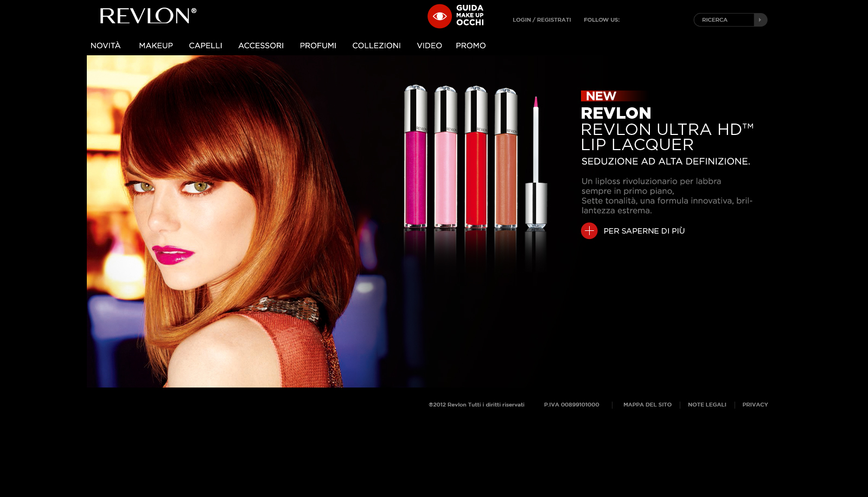Open the Capelli menu
868x497 pixels.
[206, 46]
